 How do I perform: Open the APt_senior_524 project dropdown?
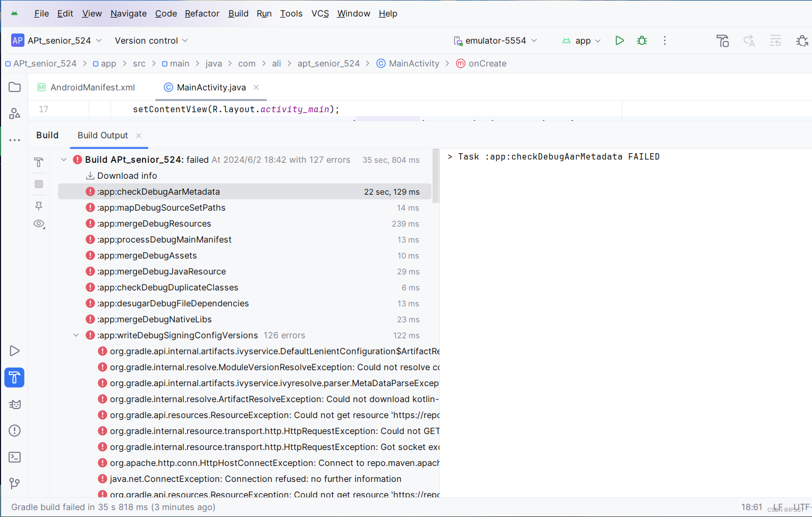pos(64,40)
